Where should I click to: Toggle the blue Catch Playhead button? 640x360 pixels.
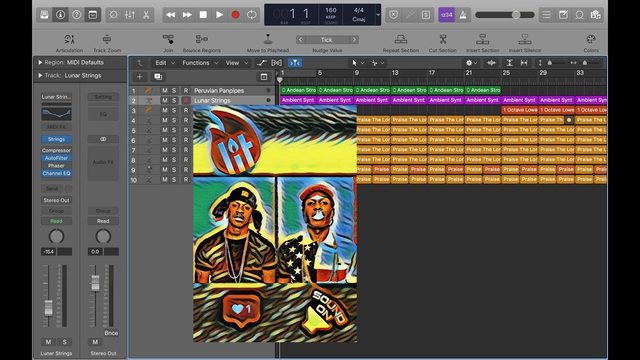pyautogui.click(x=295, y=63)
